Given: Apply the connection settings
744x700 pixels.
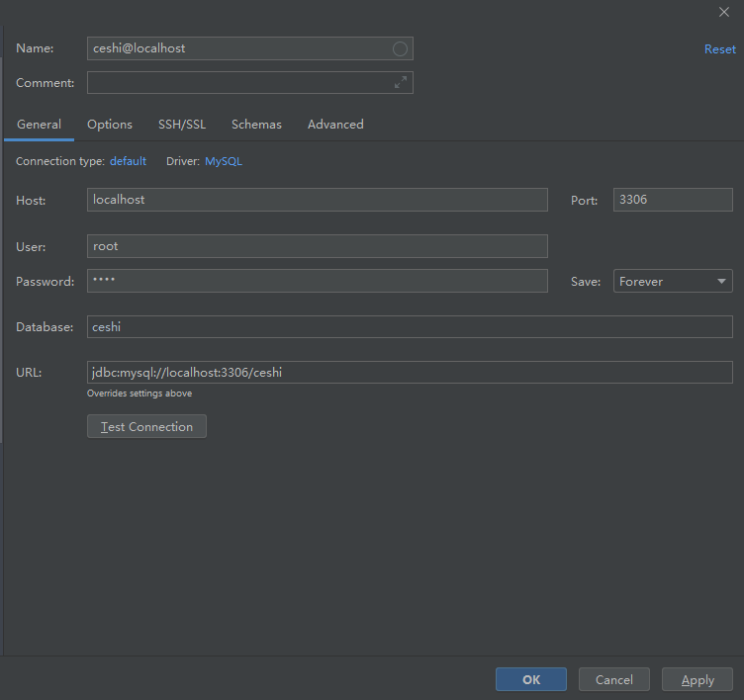Looking at the screenshot, I should tap(697, 679).
